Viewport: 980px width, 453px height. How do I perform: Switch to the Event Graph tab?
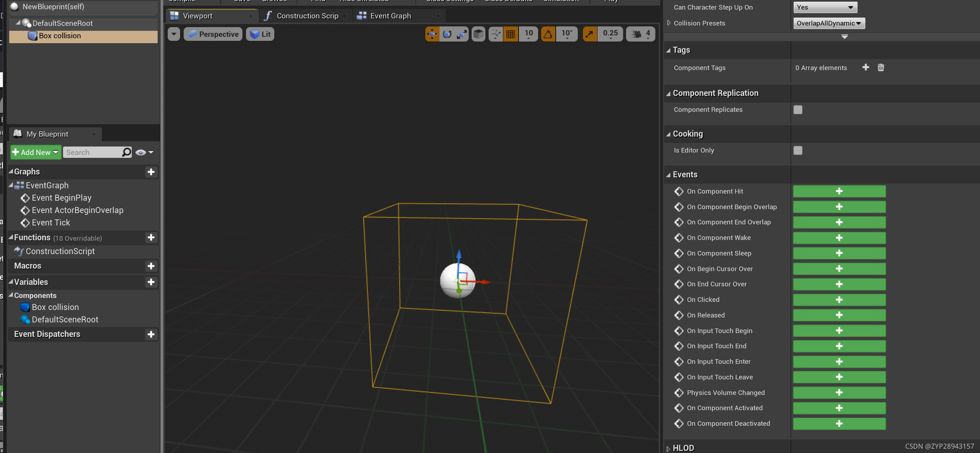coord(399,16)
